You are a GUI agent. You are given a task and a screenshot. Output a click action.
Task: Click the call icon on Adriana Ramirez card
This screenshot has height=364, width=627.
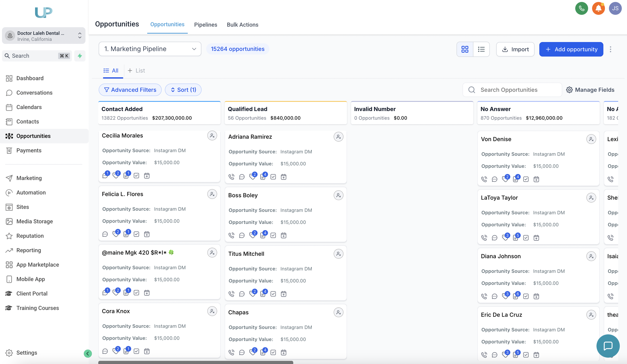pyautogui.click(x=231, y=177)
